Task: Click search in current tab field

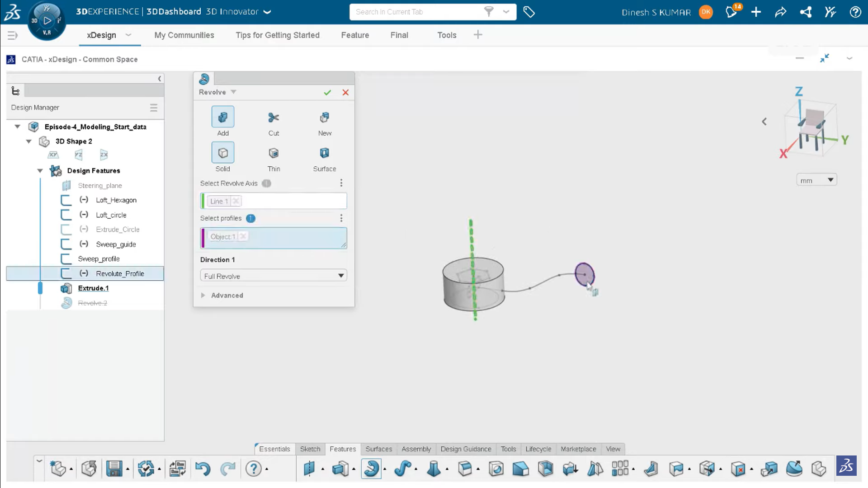Action: point(416,12)
